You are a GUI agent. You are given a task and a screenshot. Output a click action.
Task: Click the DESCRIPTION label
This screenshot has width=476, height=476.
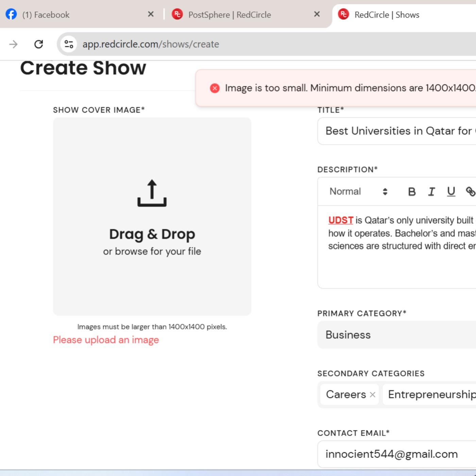coord(347,170)
